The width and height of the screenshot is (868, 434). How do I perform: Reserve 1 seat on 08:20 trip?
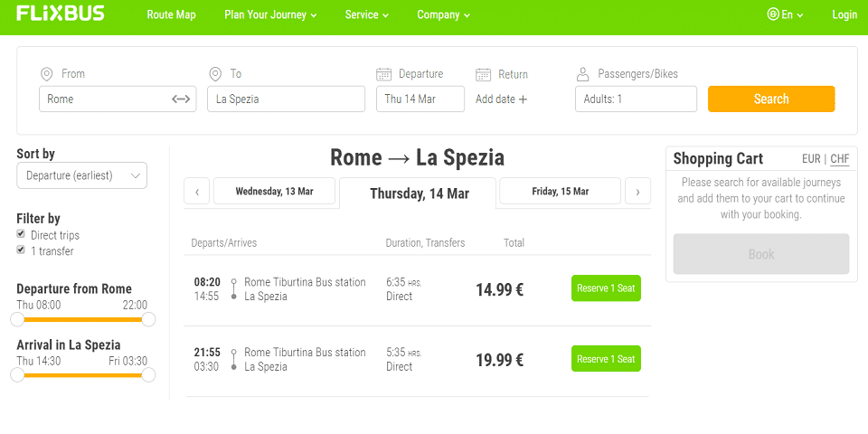point(606,288)
